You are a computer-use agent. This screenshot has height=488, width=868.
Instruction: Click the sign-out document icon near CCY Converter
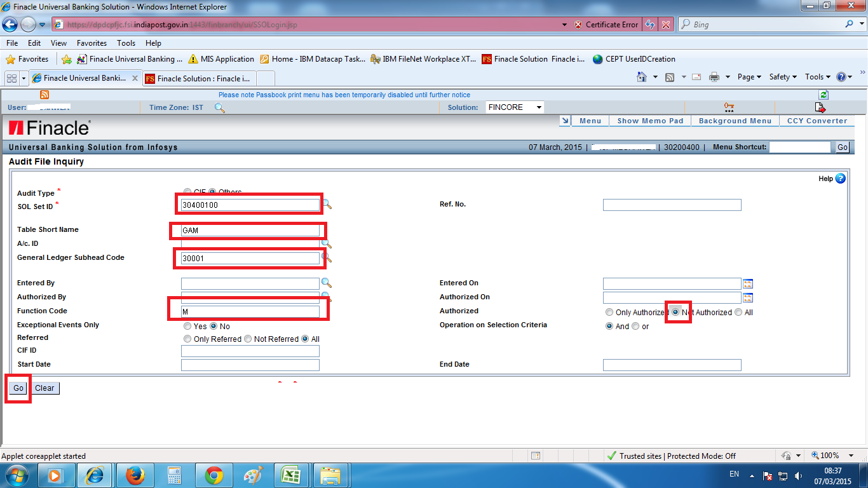pos(820,108)
